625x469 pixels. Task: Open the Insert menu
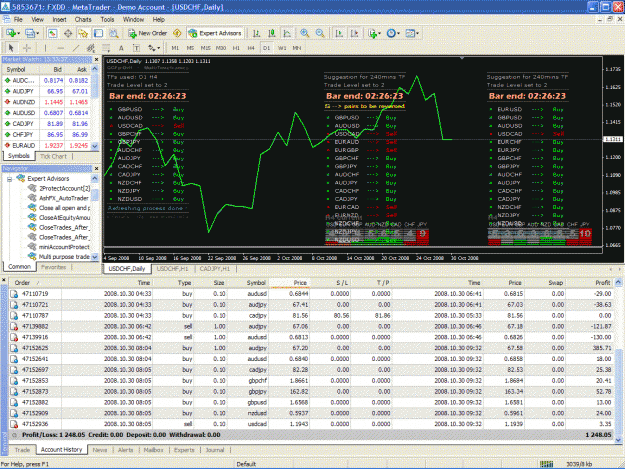point(59,20)
